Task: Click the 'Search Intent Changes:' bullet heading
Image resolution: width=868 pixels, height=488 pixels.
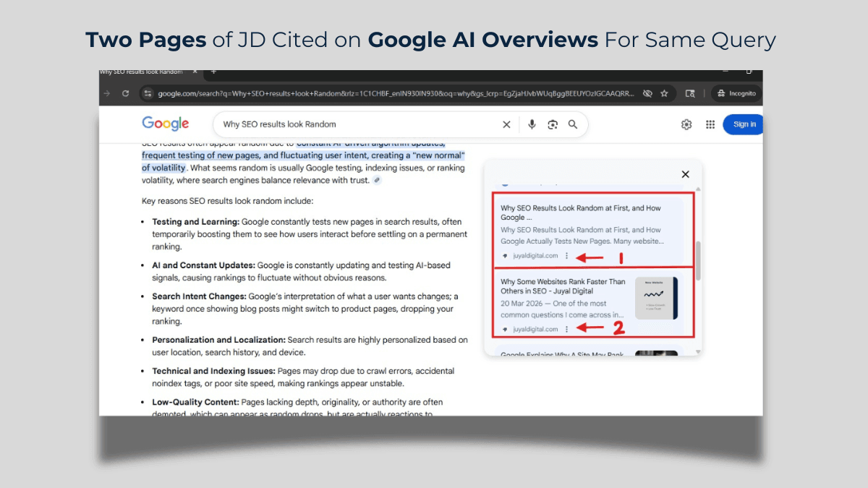Action: point(199,296)
